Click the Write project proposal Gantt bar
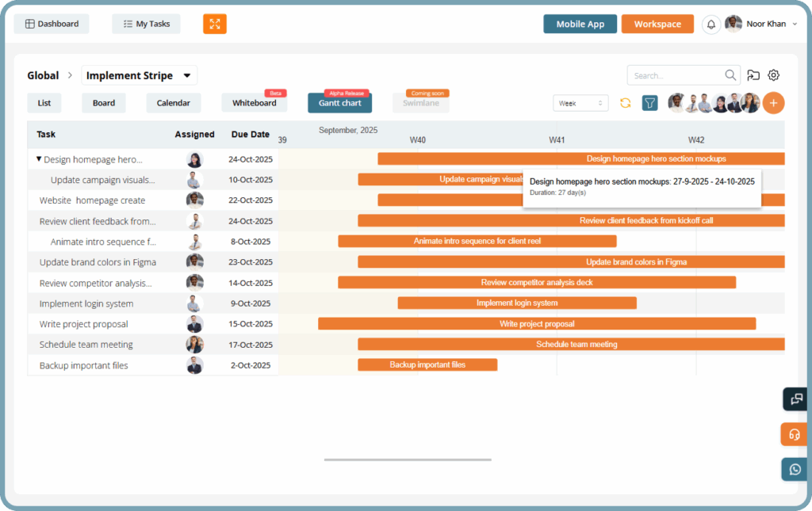This screenshot has width=812, height=511. pyautogui.click(x=537, y=323)
